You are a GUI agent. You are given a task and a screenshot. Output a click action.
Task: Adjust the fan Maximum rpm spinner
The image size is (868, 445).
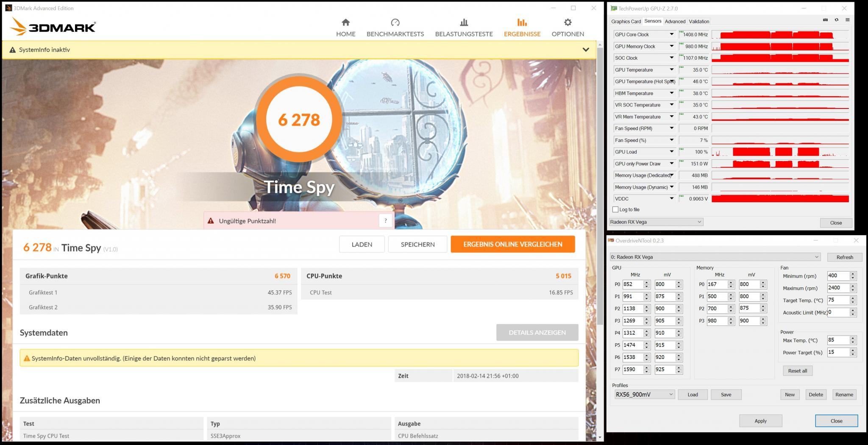tap(853, 288)
